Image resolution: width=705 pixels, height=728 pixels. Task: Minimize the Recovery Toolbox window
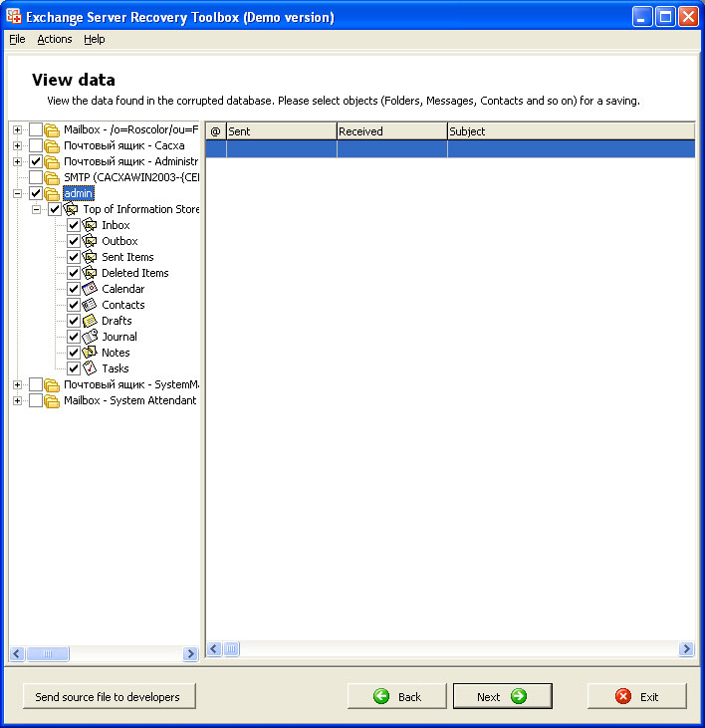pos(642,17)
